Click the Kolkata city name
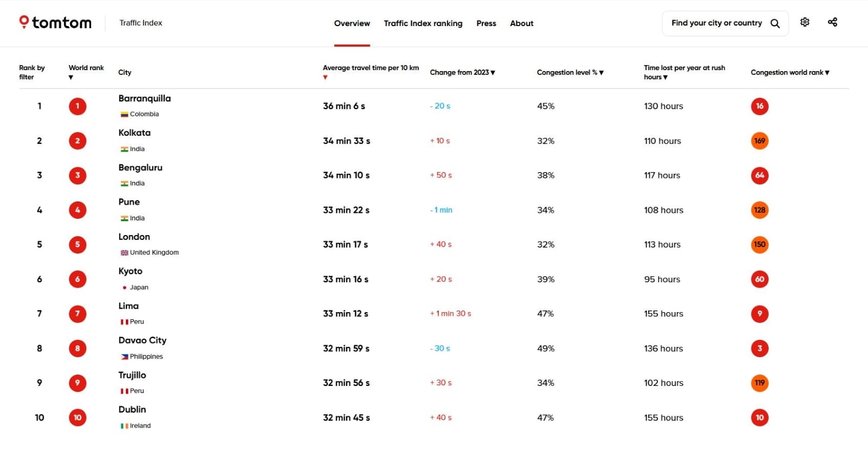868x450 pixels. 135,132
